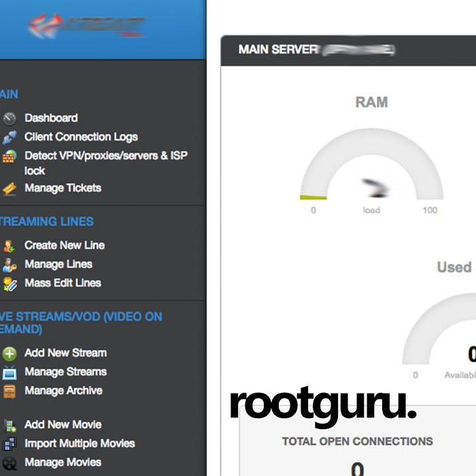The height and width of the screenshot is (476, 476).
Task: Click the Manage Lines user icon
Action: point(10,265)
